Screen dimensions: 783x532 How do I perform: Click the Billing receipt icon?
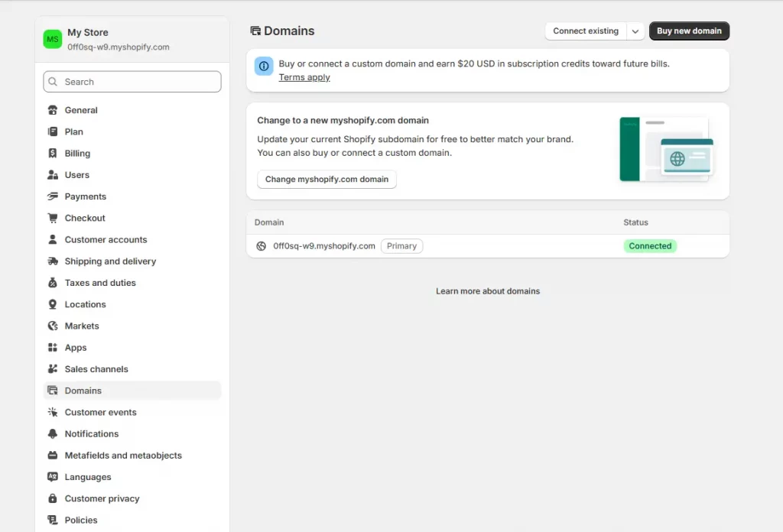[x=53, y=153]
